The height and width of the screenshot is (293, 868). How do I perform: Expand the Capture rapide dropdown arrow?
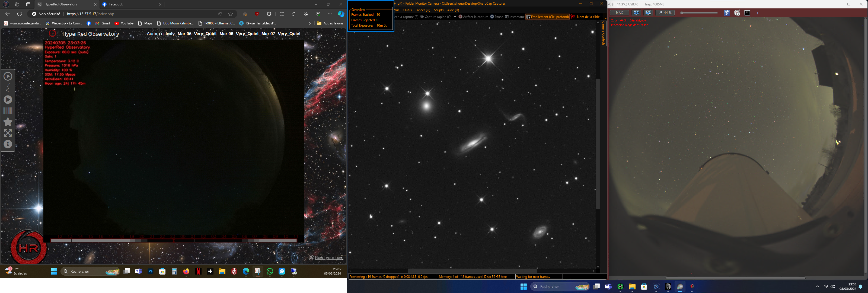(x=455, y=17)
